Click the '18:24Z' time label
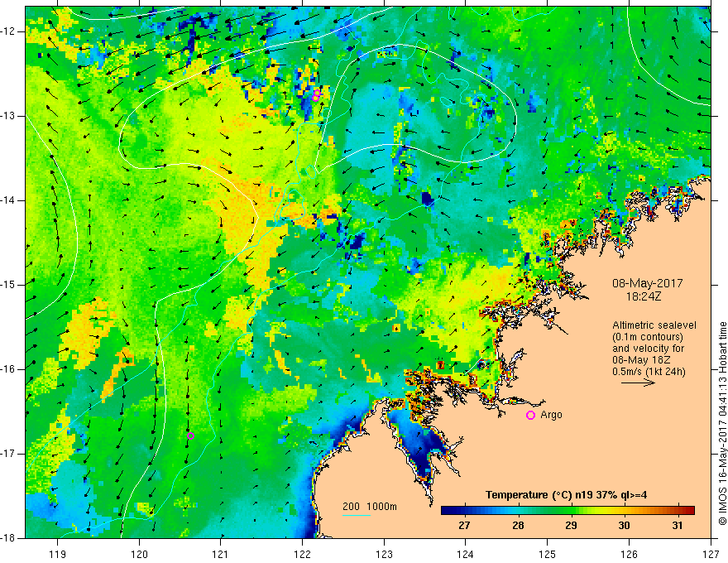The width and height of the screenshot is (728, 563). coord(643,296)
